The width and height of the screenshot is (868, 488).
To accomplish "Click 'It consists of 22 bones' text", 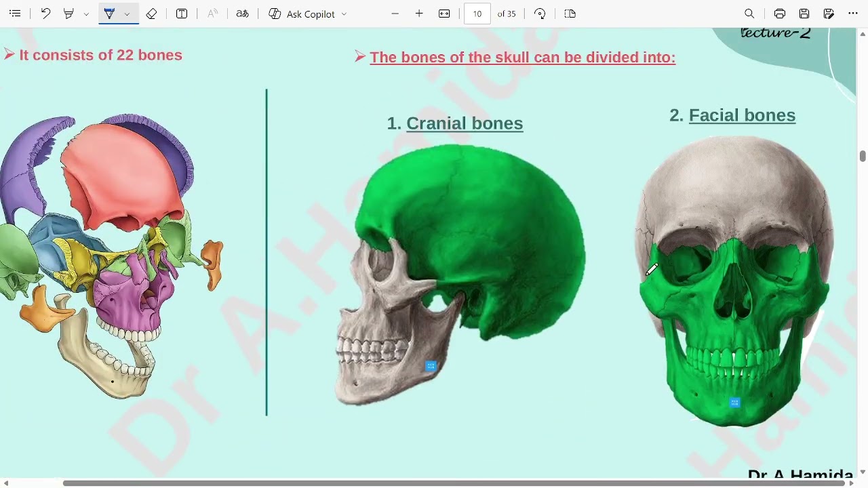I will tap(100, 55).
